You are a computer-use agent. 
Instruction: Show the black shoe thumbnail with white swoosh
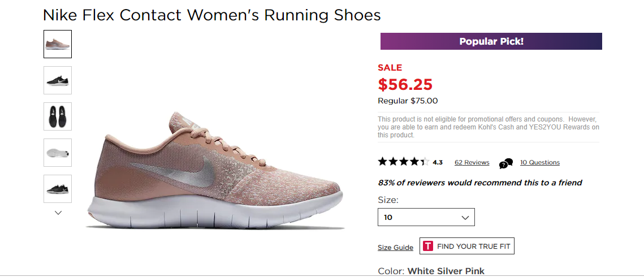click(58, 80)
